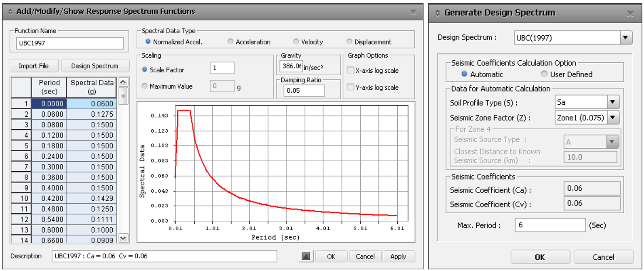
Task: Select the Period cell 0.3000
Action: click(x=49, y=167)
